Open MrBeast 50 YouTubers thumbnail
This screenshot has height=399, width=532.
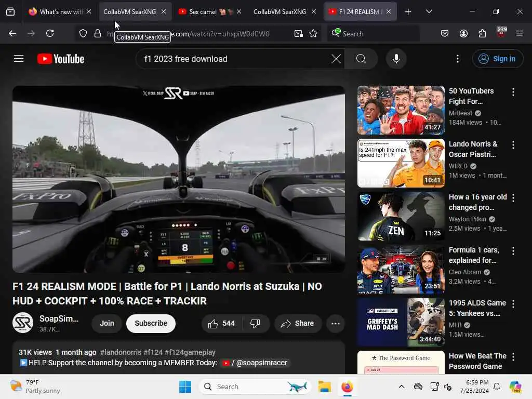coord(401,110)
